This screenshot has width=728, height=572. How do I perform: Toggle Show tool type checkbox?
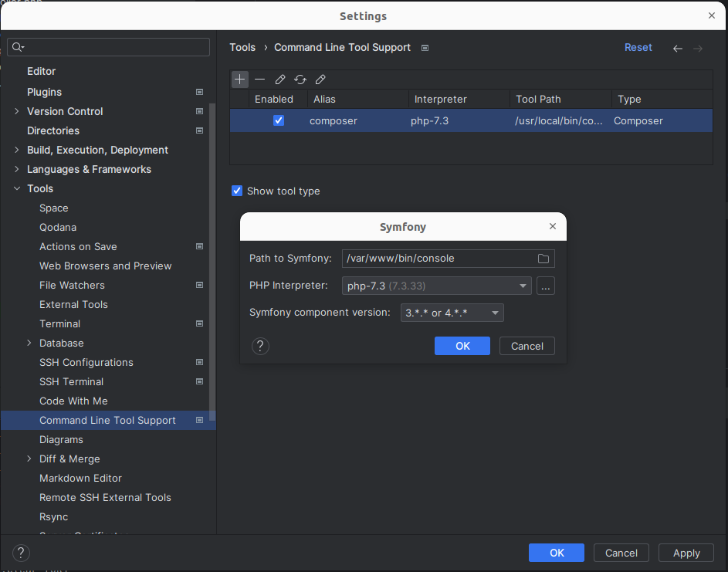237,191
